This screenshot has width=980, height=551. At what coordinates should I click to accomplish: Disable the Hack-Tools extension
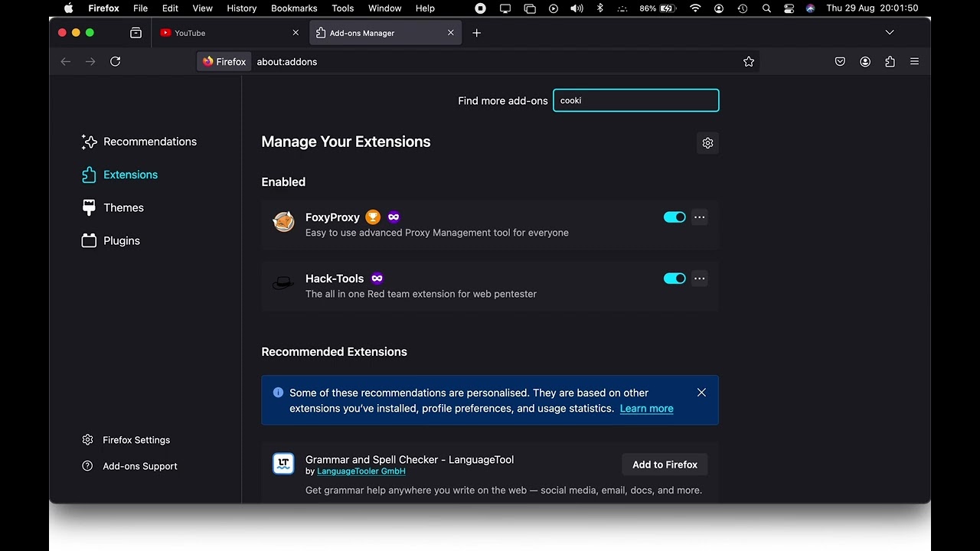(675, 279)
